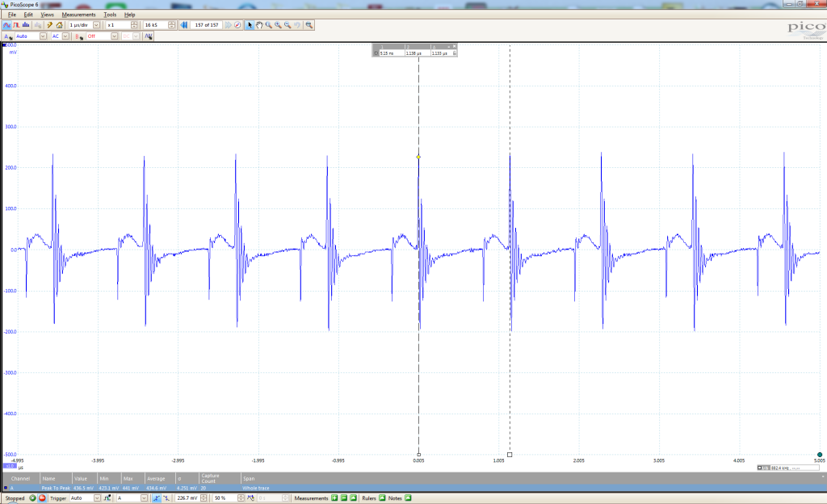Open the signal generator icon
The image size is (827, 504).
click(x=149, y=36)
